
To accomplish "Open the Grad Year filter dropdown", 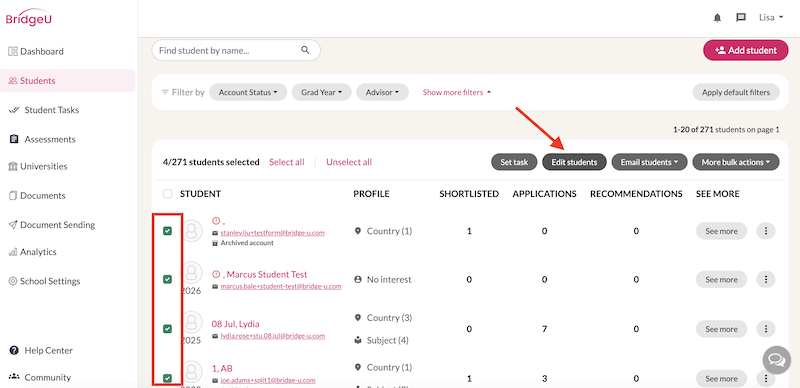I will 321,92.
